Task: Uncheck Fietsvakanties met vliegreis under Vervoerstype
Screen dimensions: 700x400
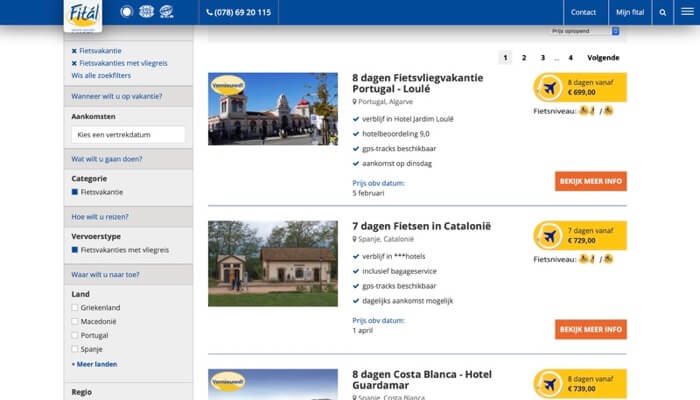Action: pyautogui.click(x=75, y=250)
